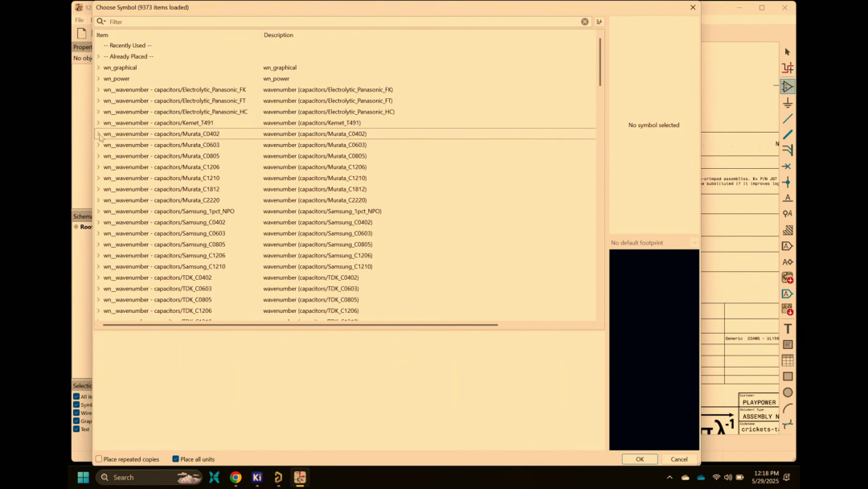The height and width of the screenshot is (489, 868).
Task: Click the taskbar Search box
Action: click(x=149, y=478)
